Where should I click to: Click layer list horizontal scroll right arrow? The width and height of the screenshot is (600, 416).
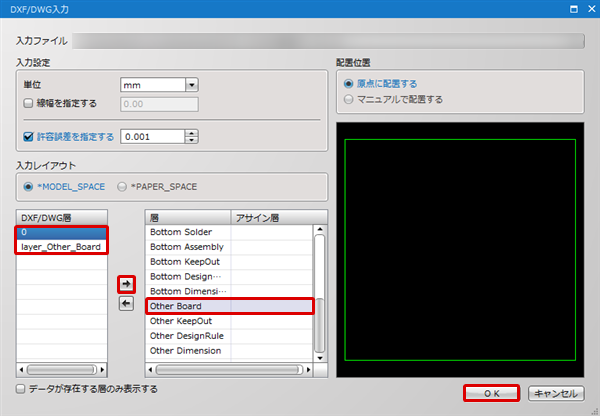click(308, 370)
